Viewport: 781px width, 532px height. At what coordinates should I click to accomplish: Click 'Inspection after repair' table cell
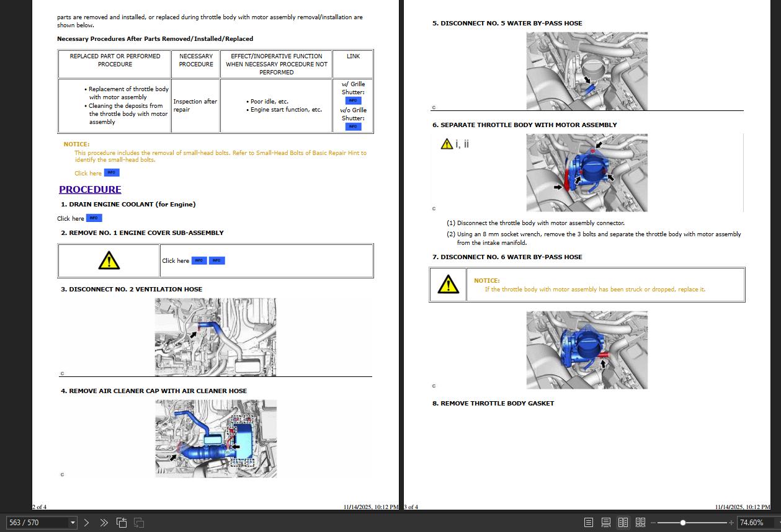[195, 105]
